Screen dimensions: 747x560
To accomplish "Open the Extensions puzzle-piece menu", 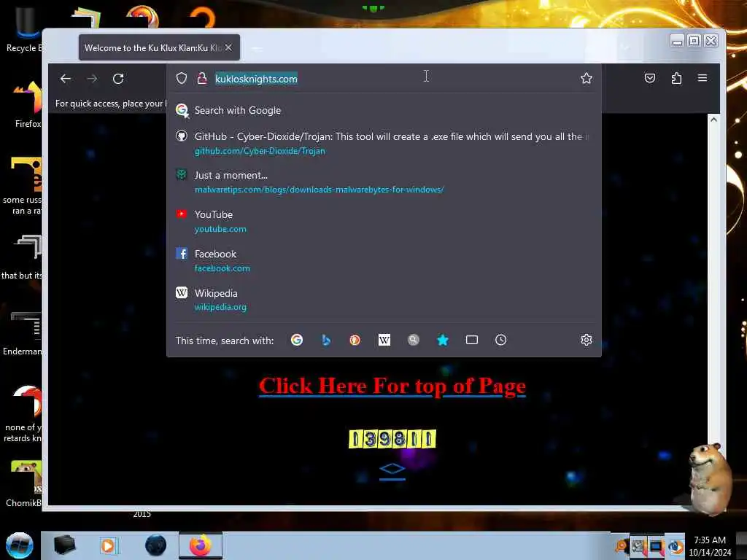I will (676, 78).
